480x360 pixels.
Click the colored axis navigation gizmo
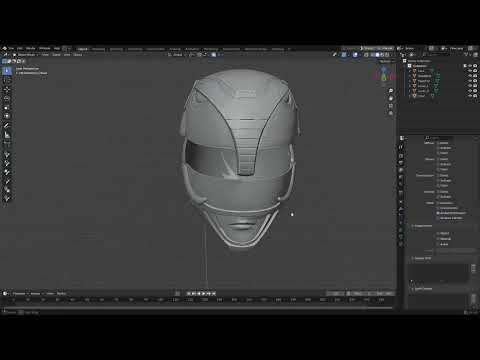[x=384, y=74]
